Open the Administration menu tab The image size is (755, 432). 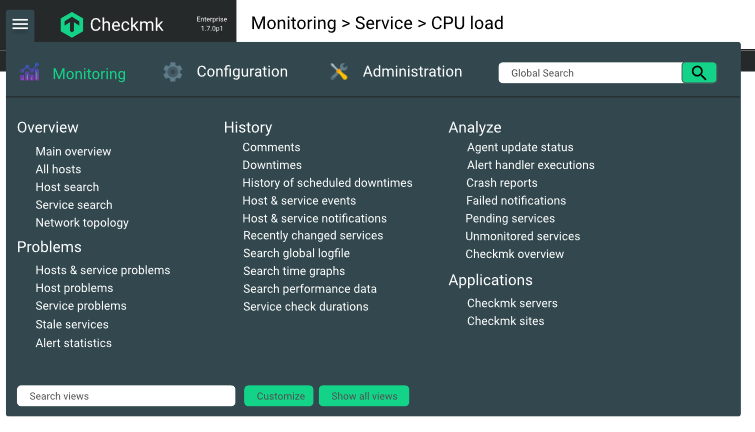point(412,72)
